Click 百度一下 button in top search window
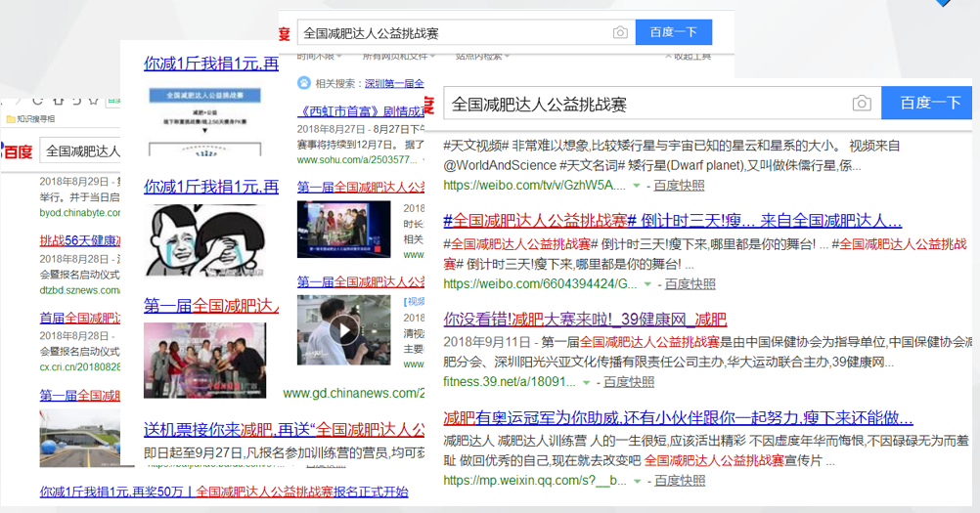The width and height of the screenshot is (980, 513). click(673, 32)
